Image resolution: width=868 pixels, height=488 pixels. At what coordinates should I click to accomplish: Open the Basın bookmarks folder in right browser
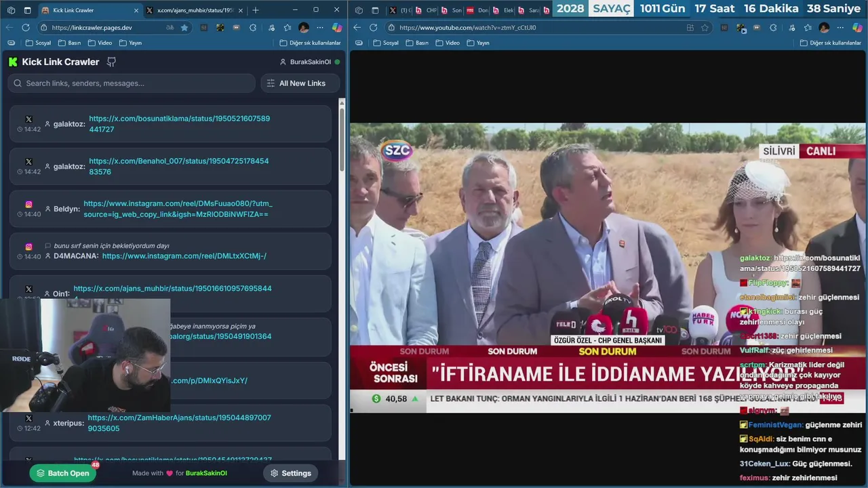tap(417, 43)
